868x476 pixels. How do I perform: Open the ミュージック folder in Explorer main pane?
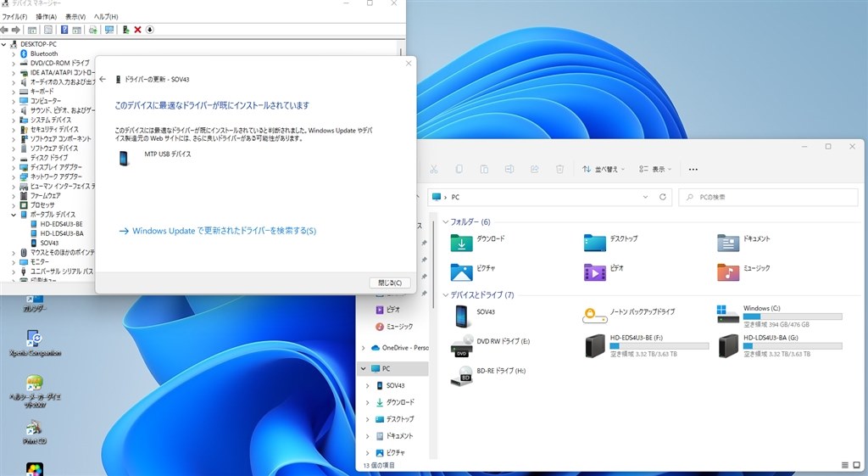click(743, 272)
